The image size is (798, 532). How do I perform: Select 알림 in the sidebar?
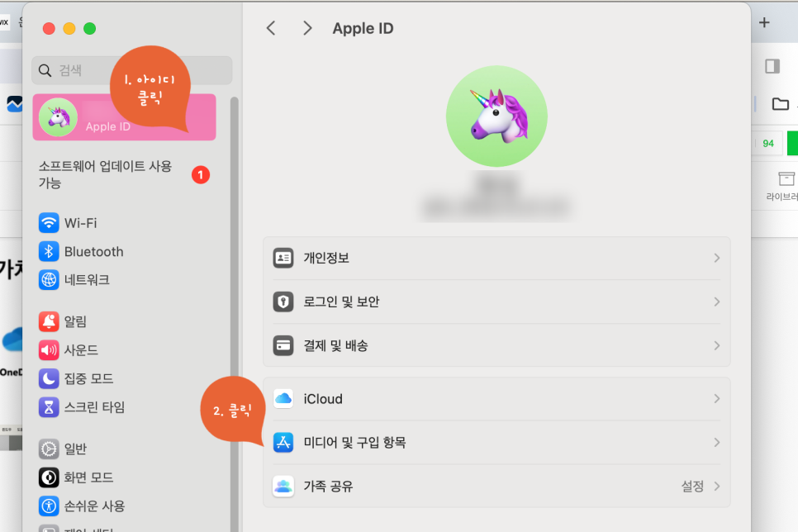coord(75,321)
